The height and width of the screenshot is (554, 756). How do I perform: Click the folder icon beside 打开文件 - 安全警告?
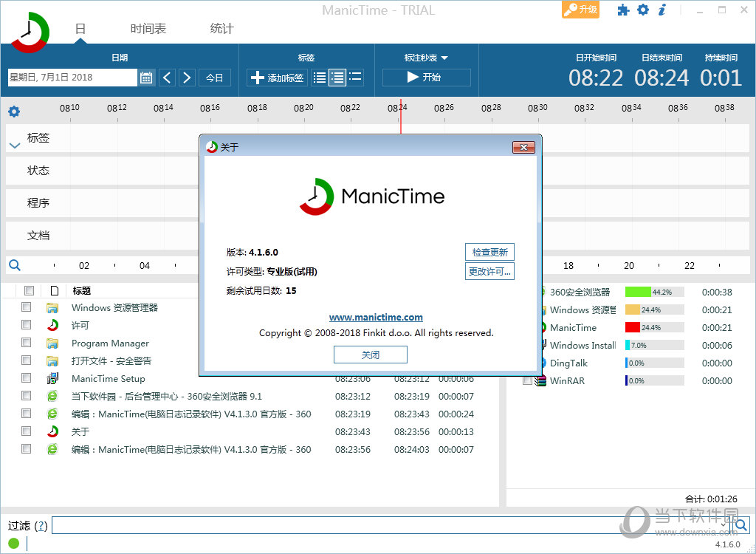(x=52, y=361)
